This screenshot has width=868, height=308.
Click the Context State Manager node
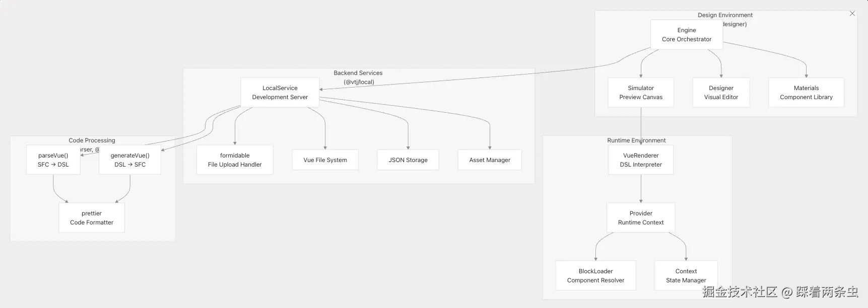point(686,276)
